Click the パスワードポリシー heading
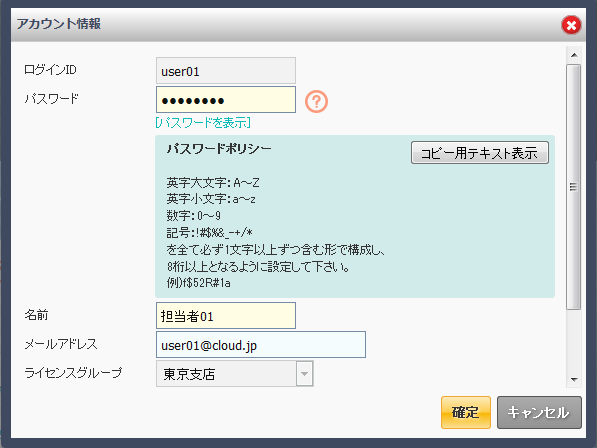 (x=219, y=148)
